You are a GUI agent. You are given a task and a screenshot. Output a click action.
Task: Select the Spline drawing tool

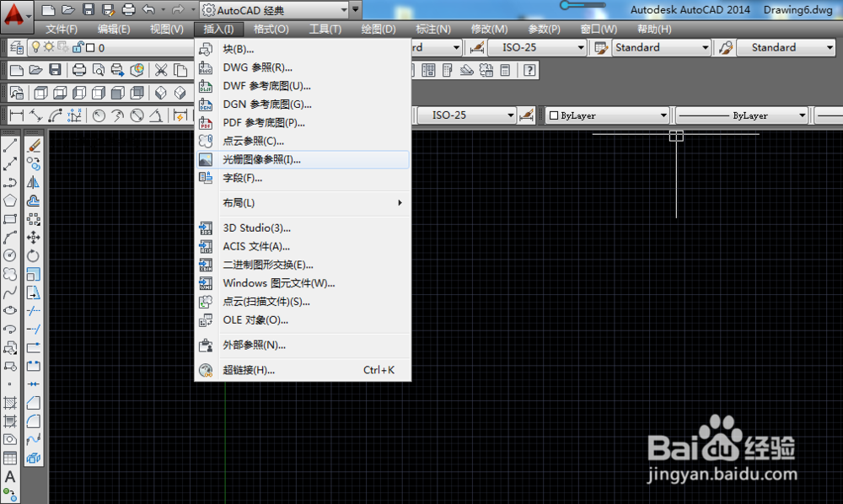pos(9,292)
